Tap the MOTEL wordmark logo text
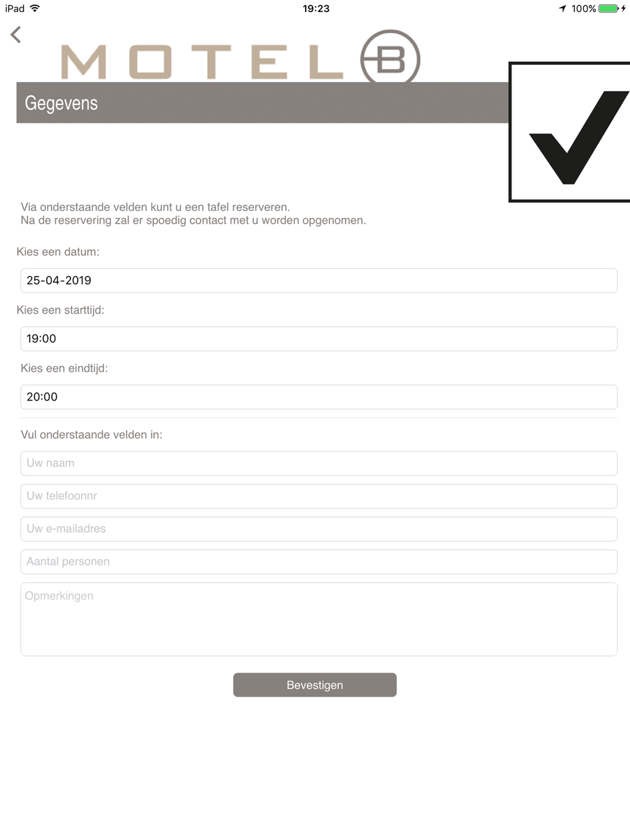The width and height of the screenshot is (630, 840). [202, 62]
